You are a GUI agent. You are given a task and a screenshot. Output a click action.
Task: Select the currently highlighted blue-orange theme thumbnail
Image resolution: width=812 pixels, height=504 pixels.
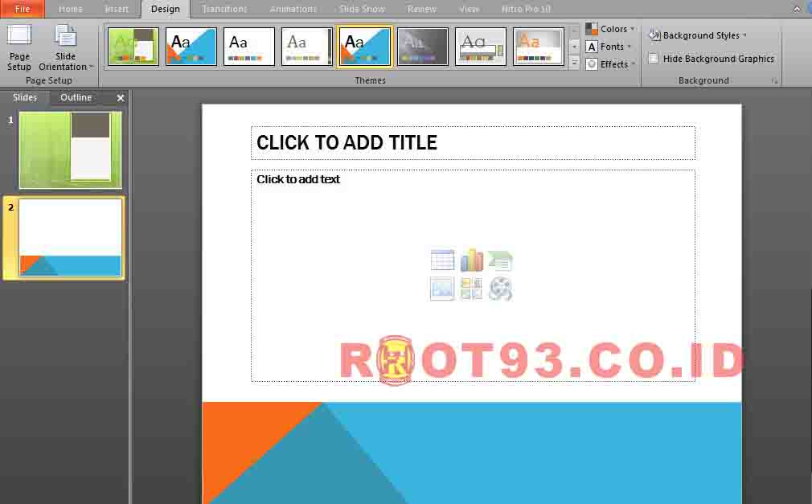point(364,47)
